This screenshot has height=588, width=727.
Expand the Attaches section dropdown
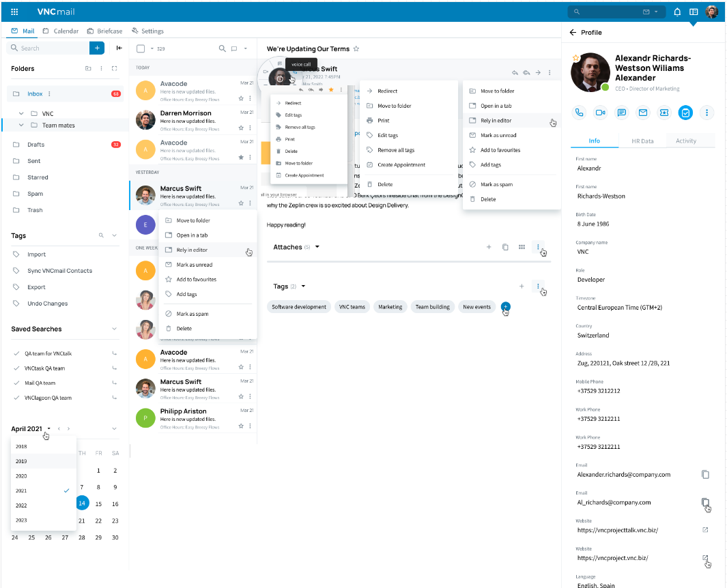pos(317,247)
